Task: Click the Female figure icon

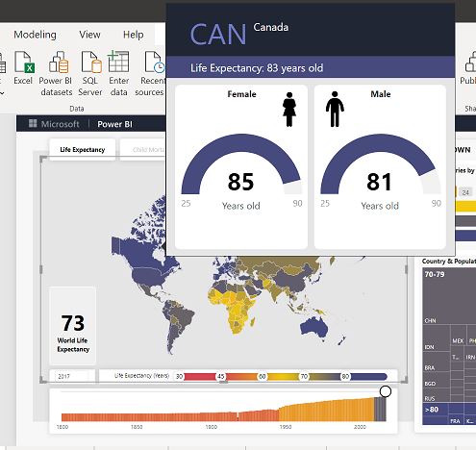Action: tap(289, 110)
